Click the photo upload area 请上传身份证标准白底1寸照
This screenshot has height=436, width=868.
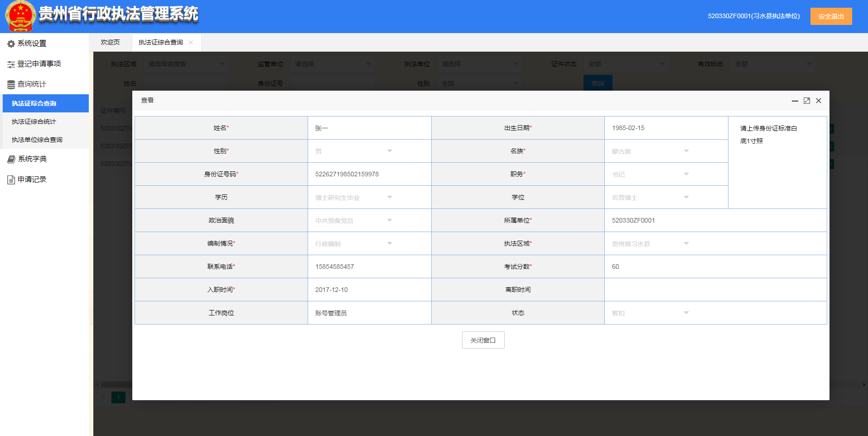point(777,162)
